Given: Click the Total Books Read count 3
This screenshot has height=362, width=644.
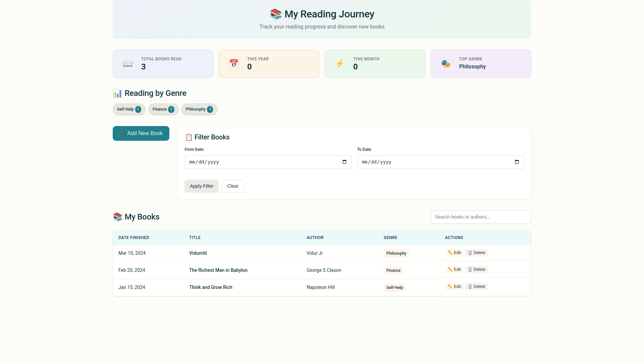Looking at the screenshot, I should coord(144,67).
